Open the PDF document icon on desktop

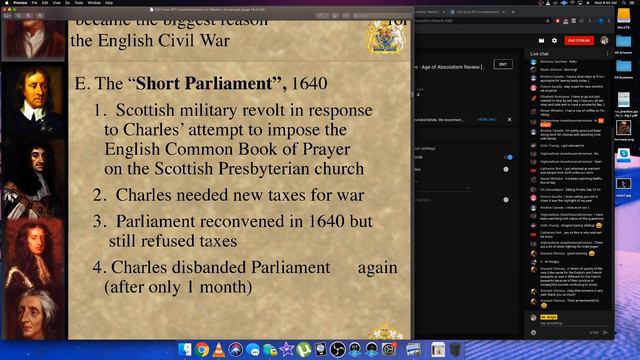[624, 99]
